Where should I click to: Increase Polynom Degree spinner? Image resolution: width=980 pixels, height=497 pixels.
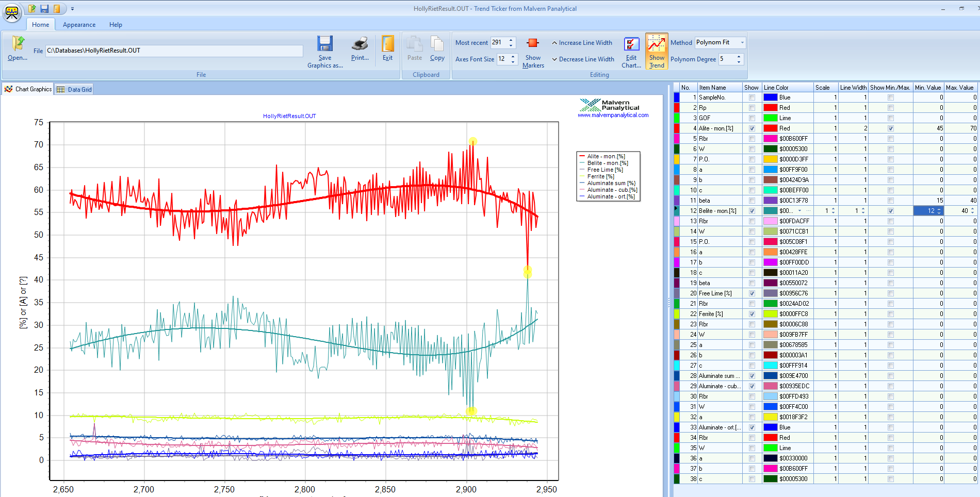(x=739, y=56)
